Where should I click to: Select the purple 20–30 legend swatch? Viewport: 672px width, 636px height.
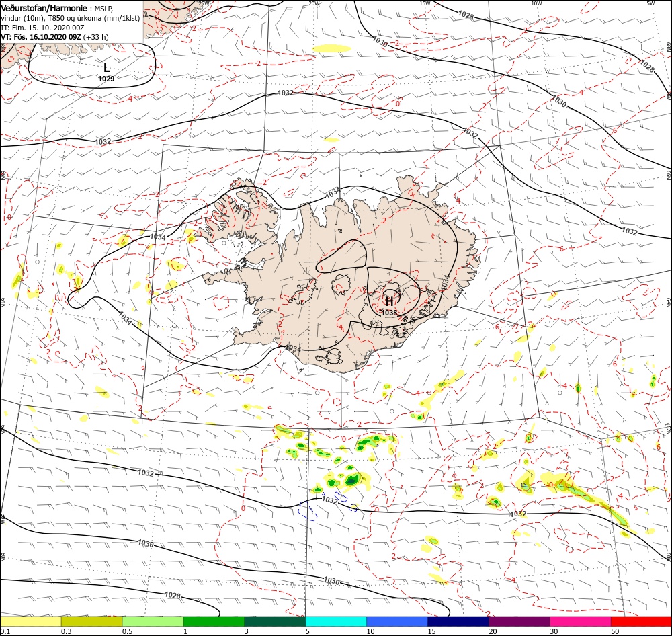point(519,621)
